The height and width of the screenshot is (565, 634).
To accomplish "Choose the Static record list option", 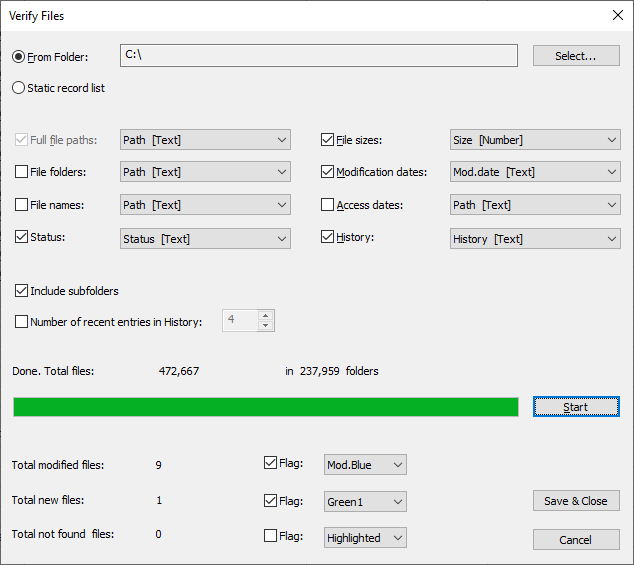I will [x=19, y=88].
